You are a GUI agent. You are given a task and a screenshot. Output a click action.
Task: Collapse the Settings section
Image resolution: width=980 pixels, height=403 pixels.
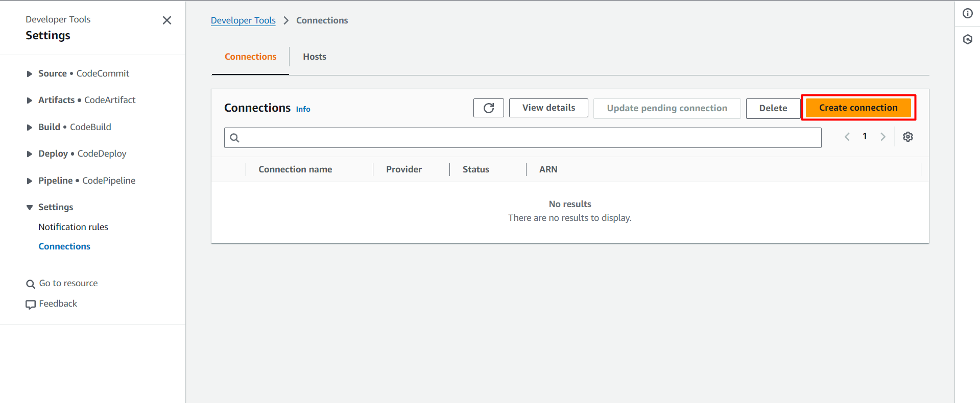(x=30, y=208)
